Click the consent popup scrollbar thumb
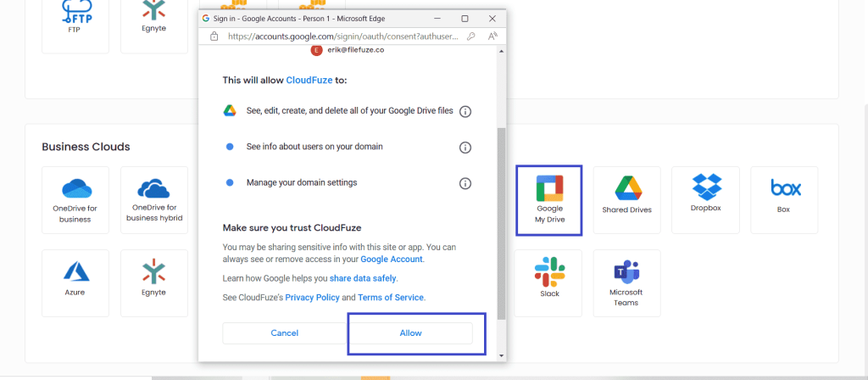The image size is (868, 380). (x=502, y=223)
